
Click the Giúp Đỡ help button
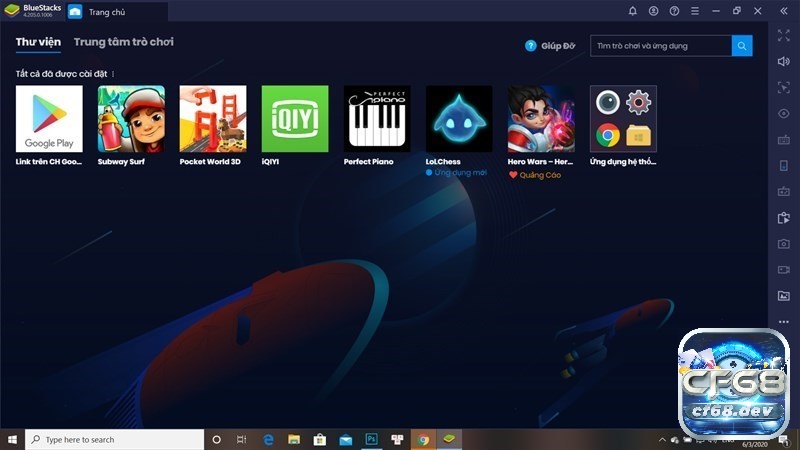550,46
